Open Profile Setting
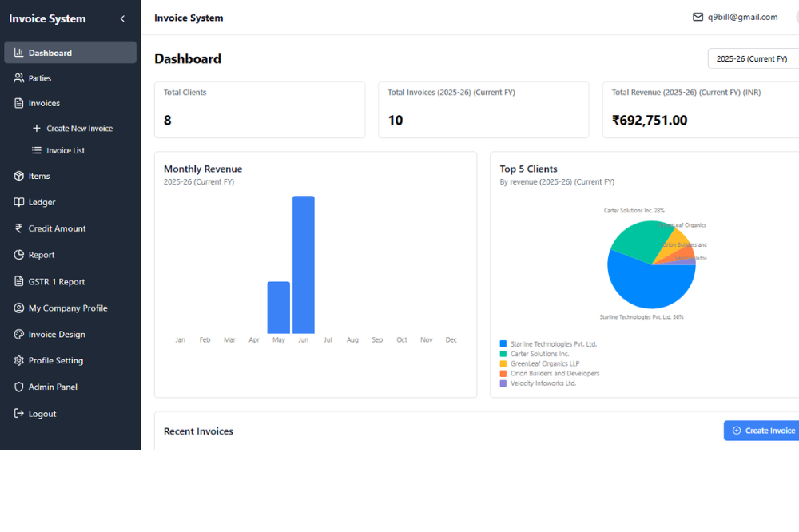Screen dimensions: 799x532 click(x=70, y=360)
